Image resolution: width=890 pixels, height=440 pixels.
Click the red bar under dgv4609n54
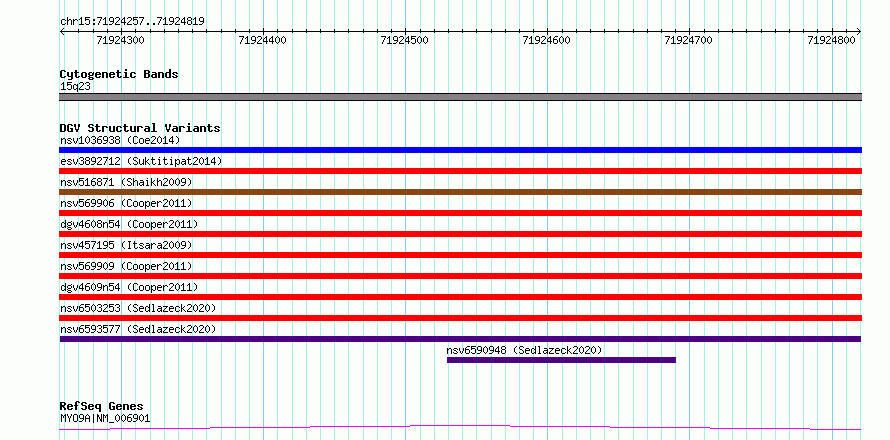pyautogui.click(x=460, y=297)
